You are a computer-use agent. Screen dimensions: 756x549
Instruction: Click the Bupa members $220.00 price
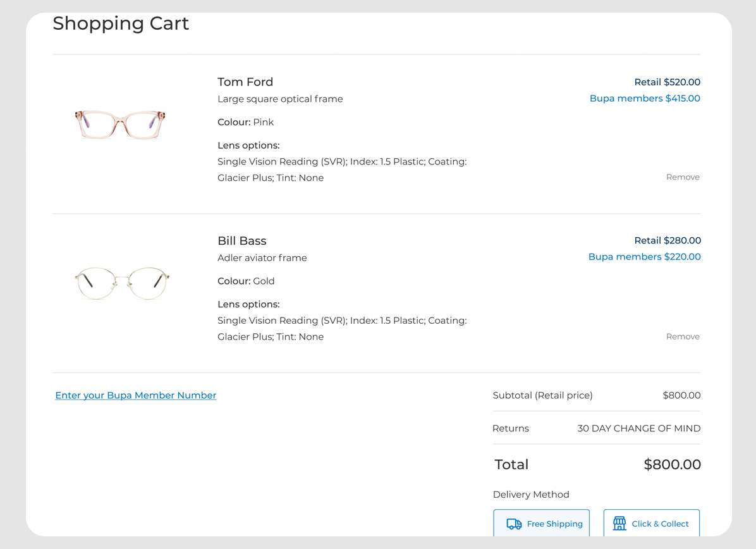click(x=645, y=257)
